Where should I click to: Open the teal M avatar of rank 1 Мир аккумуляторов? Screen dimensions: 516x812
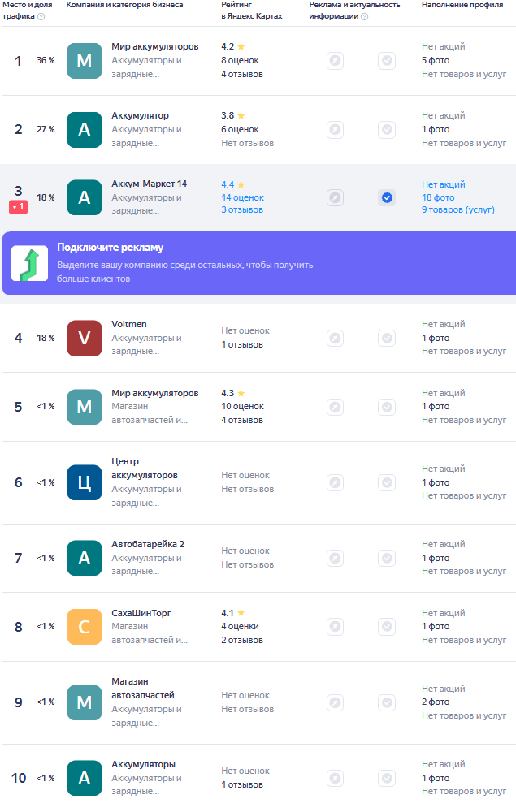click(x=85, y=61)
